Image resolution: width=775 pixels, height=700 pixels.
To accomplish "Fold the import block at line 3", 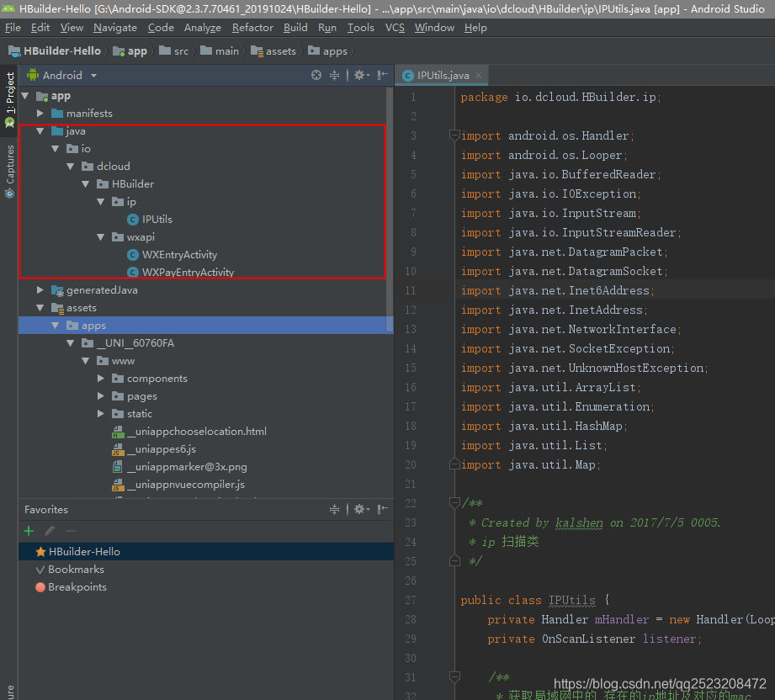I will (454, 135).
